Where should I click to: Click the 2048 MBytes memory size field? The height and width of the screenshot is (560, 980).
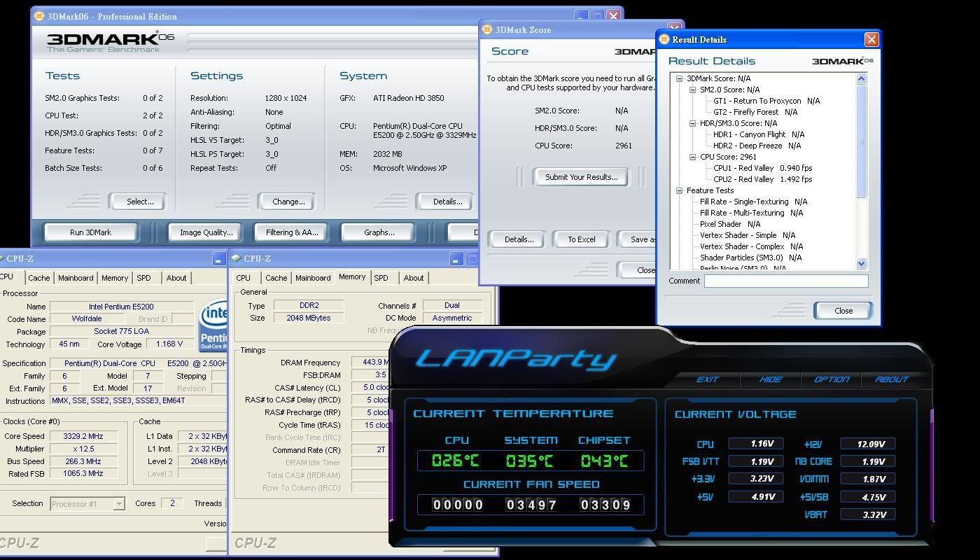click(x=309, y=318)
